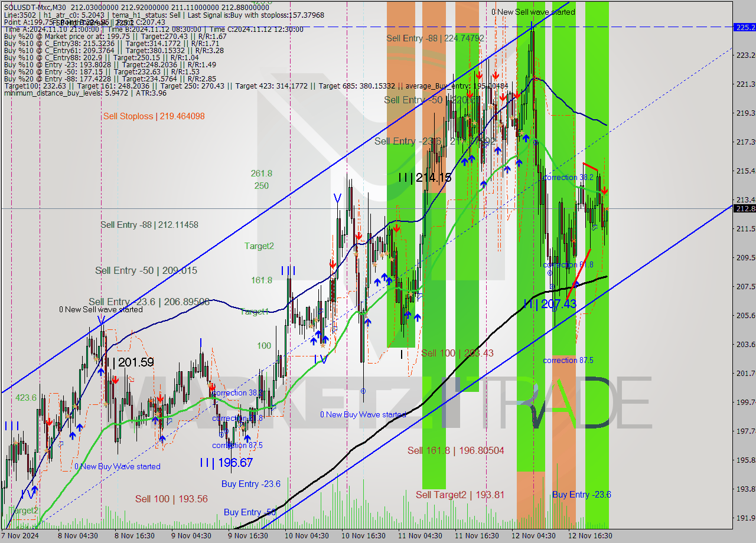Click 'Sell Entry -88 | 224.74792' label
This screenshot has width=756, height=543.
(435, 38)
